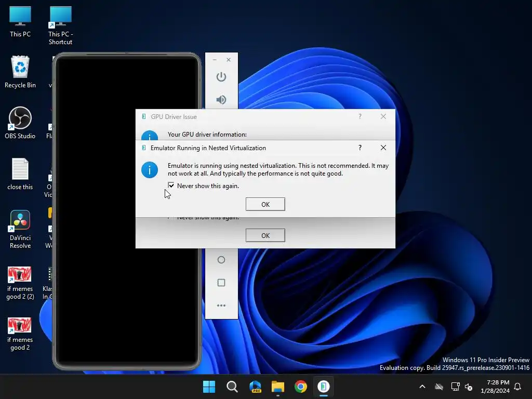The height and width of the screenshot is (399, 532).
Task: Select This PC desktop icon
Action: coord(20,22)
